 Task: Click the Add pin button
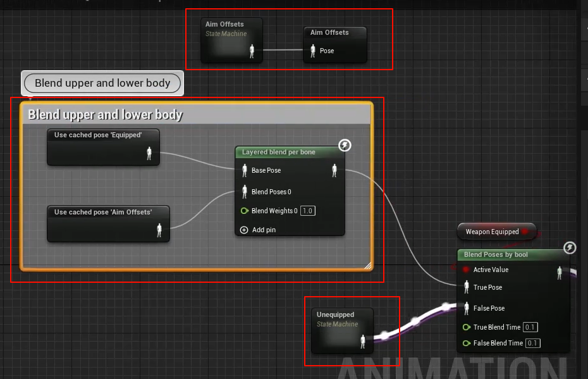(259, 230)
